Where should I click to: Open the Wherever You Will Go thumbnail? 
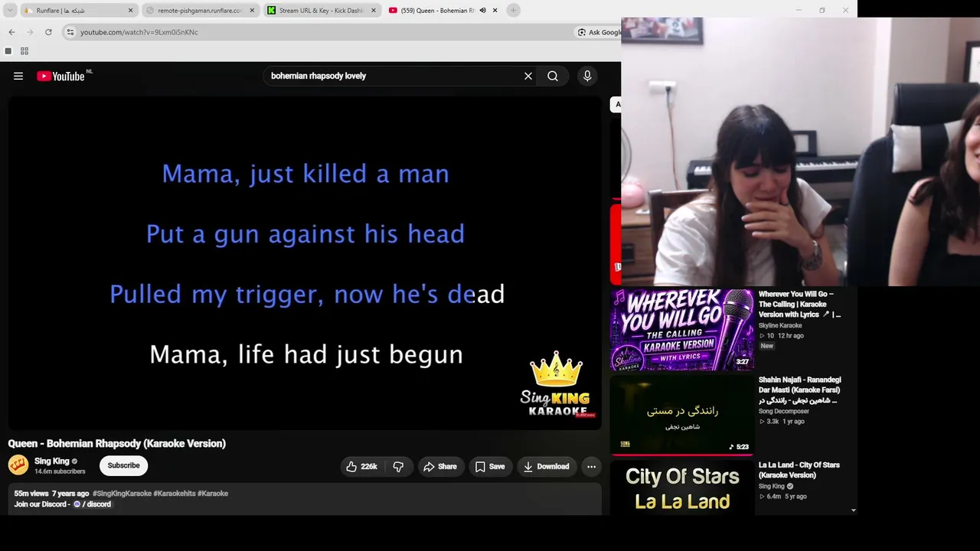click(682, 330)
